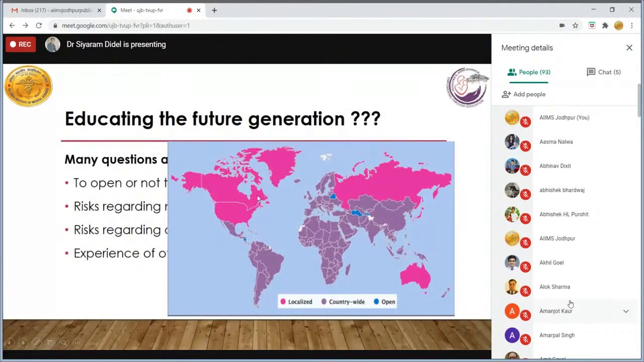The height and width of the screenshot is (362, 644).
Task: Click the camera permission icon in address bar
Action: tap(562, 26)
